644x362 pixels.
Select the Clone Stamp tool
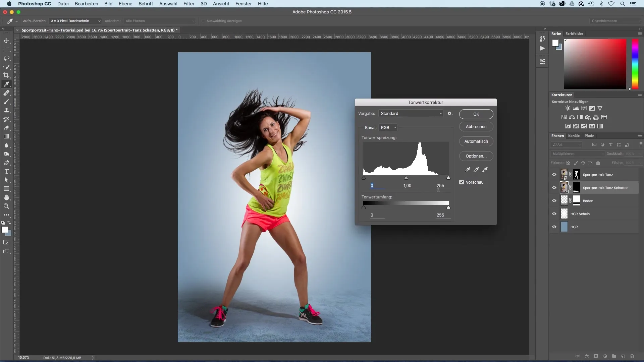pyautogui.click(x=6, y=110)
